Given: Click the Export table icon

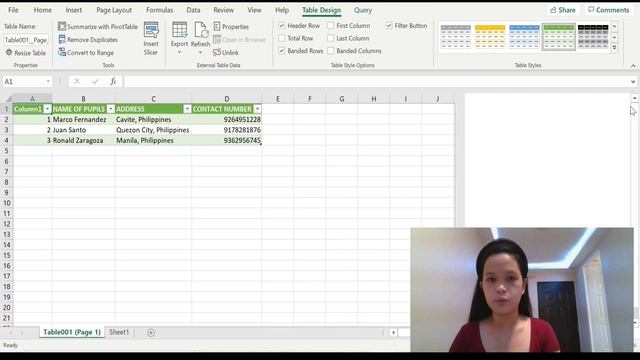Looking at the screenshot, I should tap(179, 30).
